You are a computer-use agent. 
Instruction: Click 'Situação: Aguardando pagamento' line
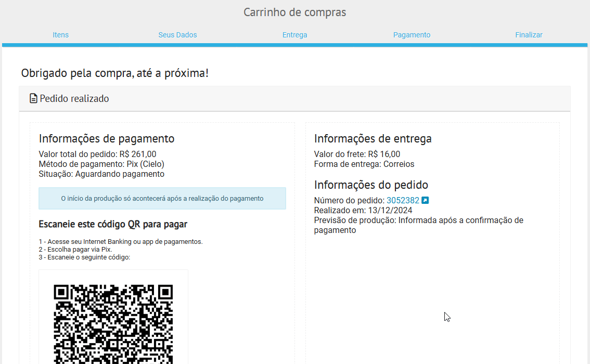click(x=101, y=174)
